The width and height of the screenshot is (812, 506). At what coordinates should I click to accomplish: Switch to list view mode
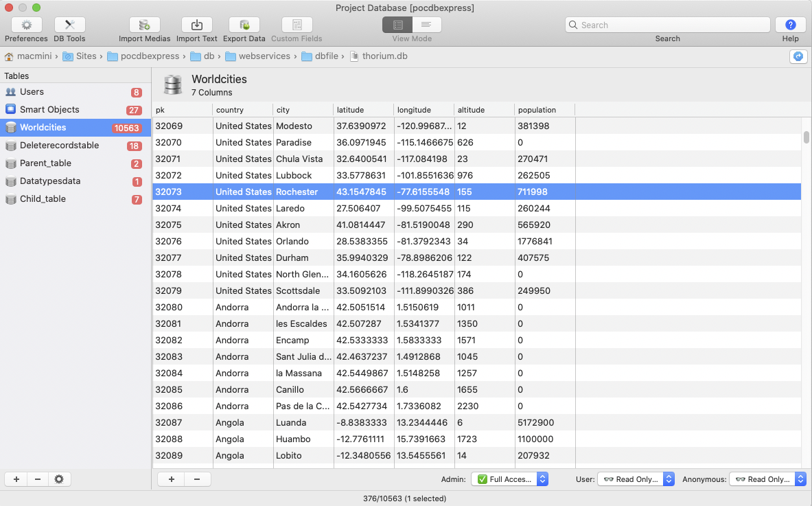(426, 25)
